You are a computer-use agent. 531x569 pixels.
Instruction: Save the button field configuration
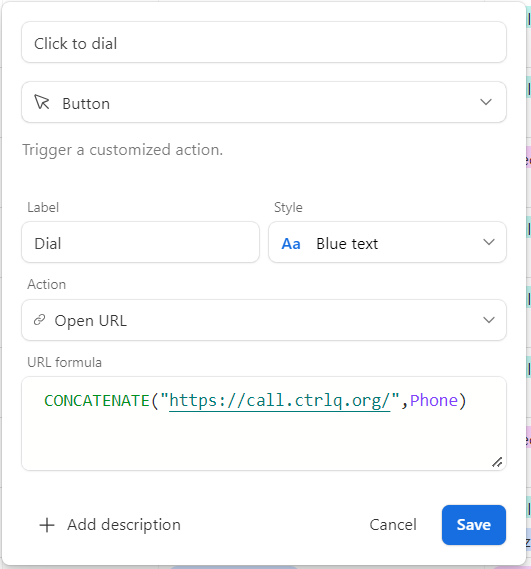coord(474,525)
